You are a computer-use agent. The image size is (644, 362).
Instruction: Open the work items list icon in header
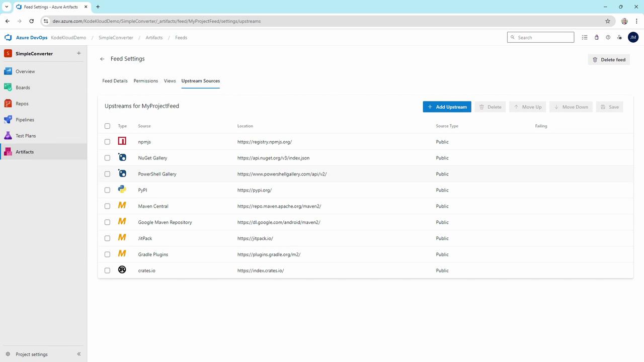tap(585, 37)
